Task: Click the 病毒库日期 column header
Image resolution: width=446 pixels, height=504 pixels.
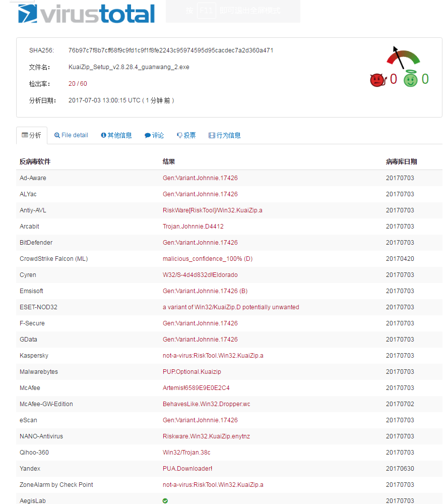Action: pos(401,161)
